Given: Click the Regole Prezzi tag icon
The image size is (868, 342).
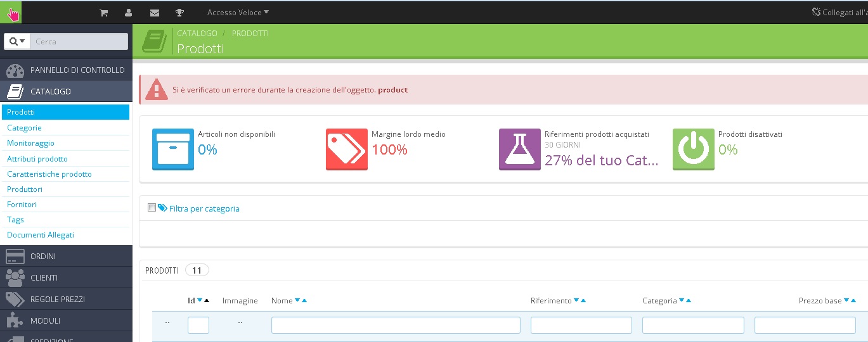Looking at the screenshot, I should (x=15, y=300).
